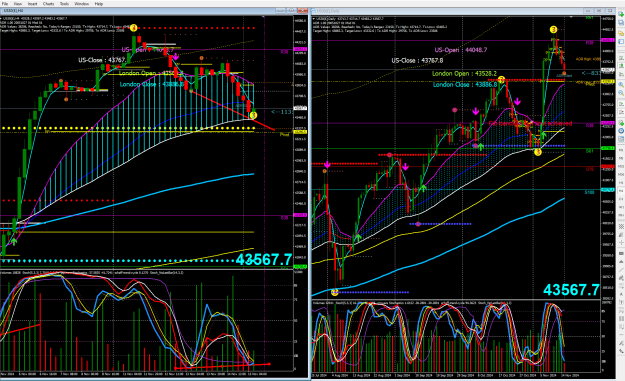Open the Charts menu
This screenshot has height=381, width=625.
[48, 4]
